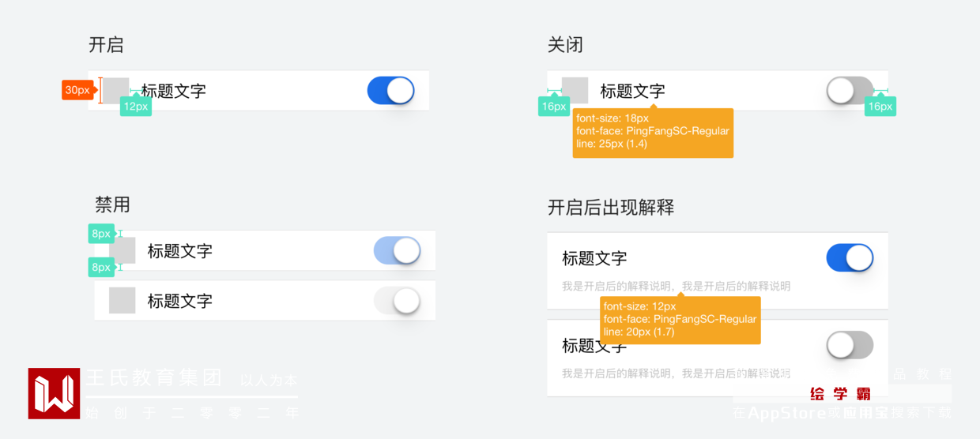The height and width of the screenshot is (439, 980).
Task: Enable the gray switch under 关闭
Action: (x=850, y=91)
